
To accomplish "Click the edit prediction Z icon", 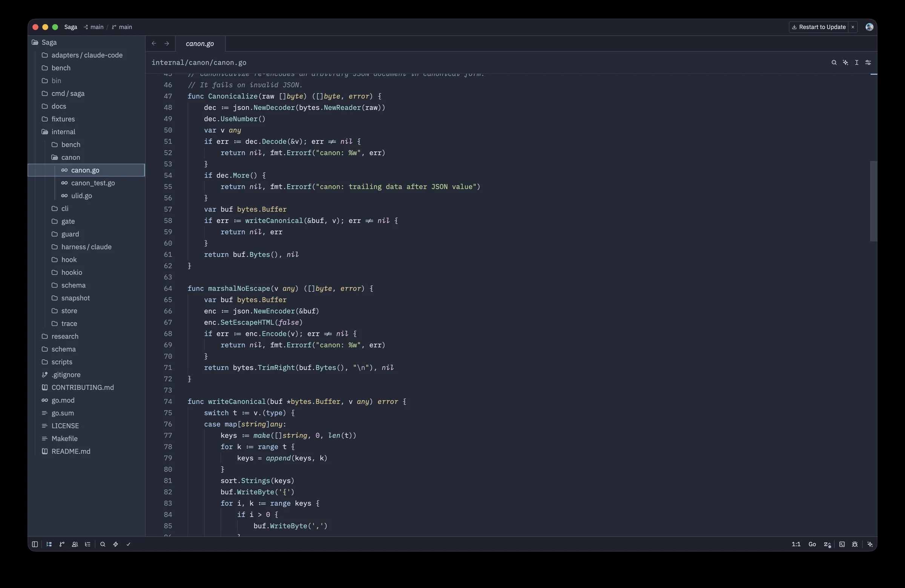I will (827, 544).
